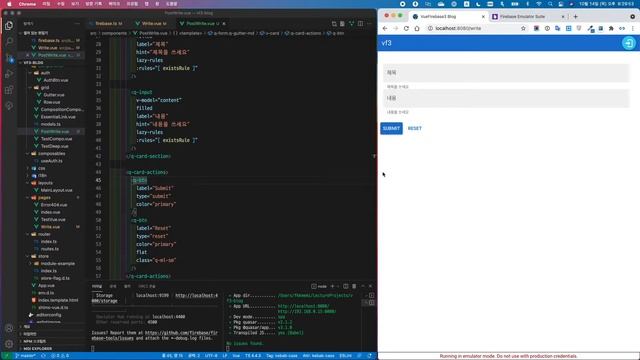Open Source Control view in activity bar
Image resolution: width=640 pixels, height=360 pixels.
click(9, 58)
